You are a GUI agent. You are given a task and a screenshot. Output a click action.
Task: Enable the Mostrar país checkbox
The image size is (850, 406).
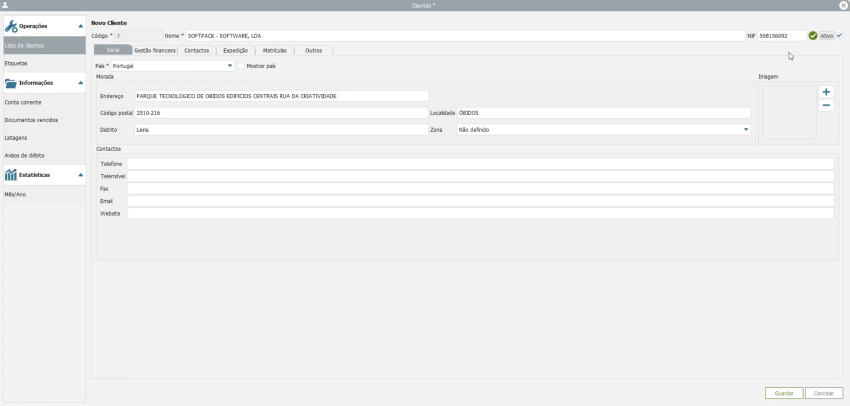coord(241,66)
